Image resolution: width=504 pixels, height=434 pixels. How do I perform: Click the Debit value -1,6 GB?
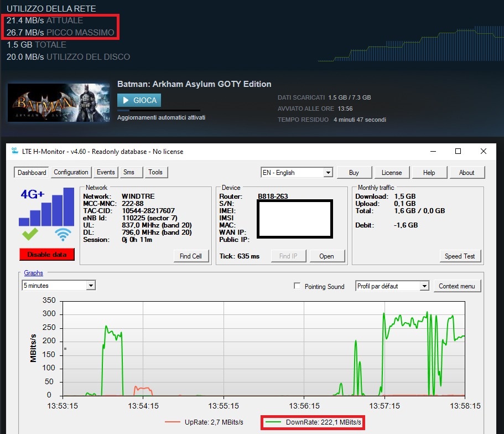(406, 225)
